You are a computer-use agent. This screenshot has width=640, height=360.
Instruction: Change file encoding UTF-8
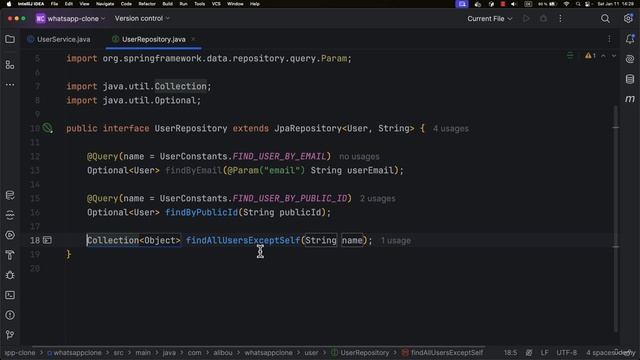point(567,352)
